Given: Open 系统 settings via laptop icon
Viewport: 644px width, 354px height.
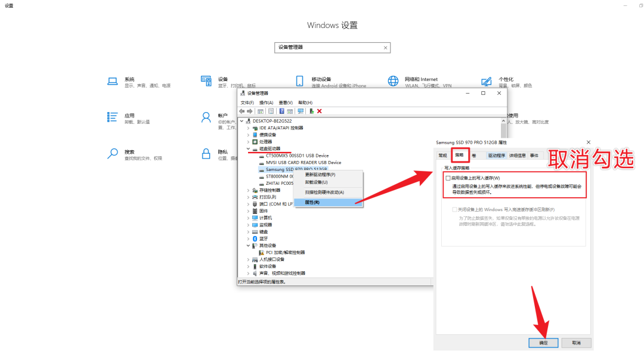Looking at the screenshot, I should [112, 82].
